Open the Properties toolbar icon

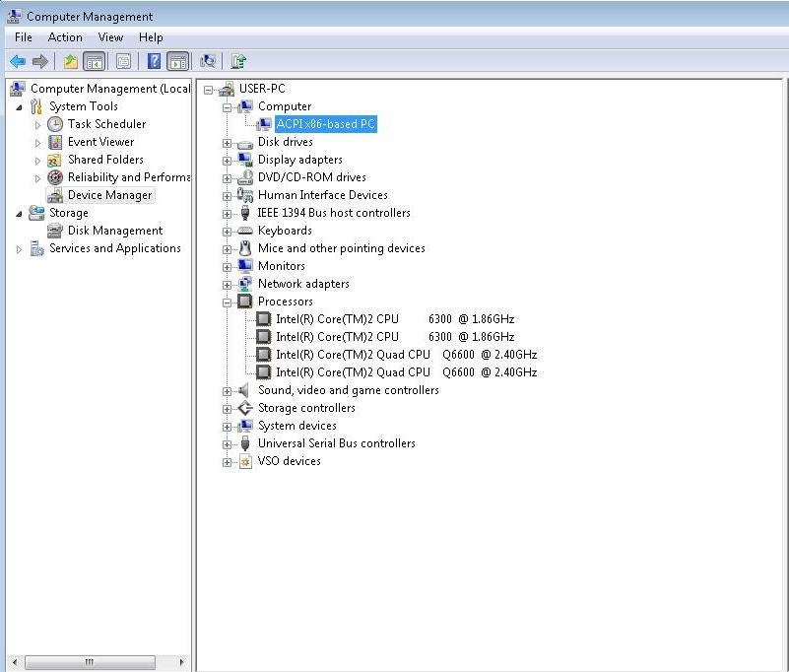123,61
